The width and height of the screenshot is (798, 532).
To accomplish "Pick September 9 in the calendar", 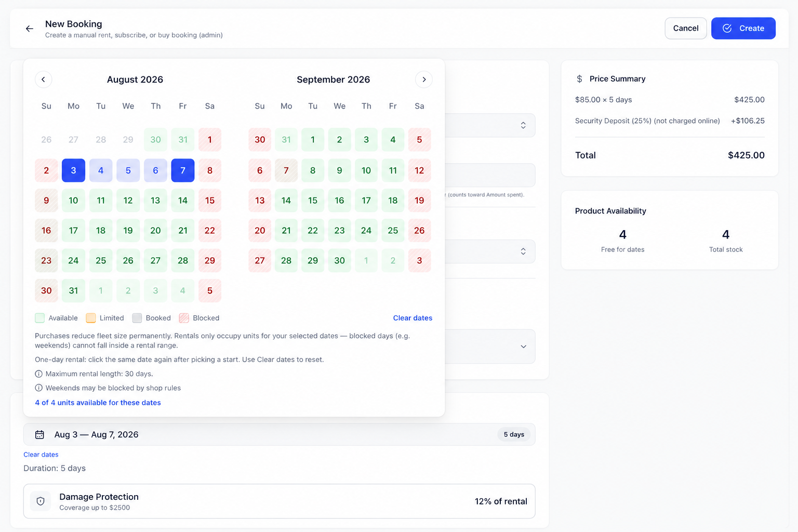I will click(339, 170).
